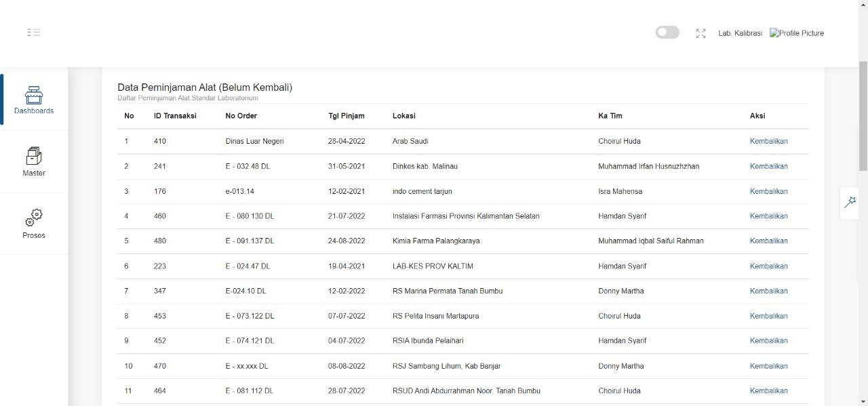Click the sidebar collapse hamburger icon

[x=34, y=33]
